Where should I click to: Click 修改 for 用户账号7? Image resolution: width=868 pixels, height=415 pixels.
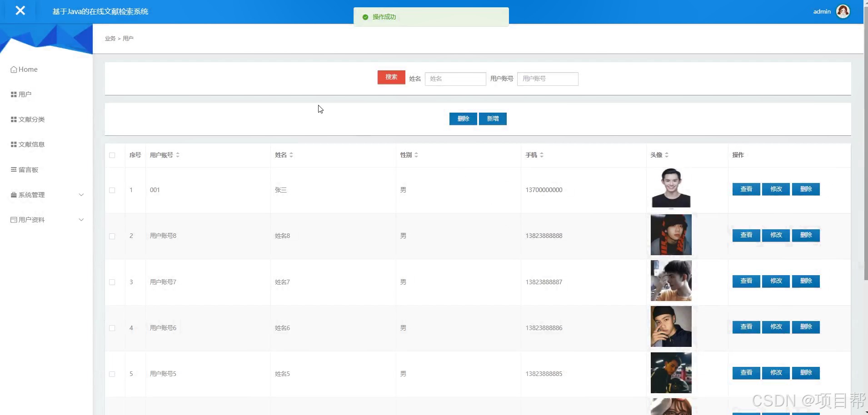(x=776, y=281)
